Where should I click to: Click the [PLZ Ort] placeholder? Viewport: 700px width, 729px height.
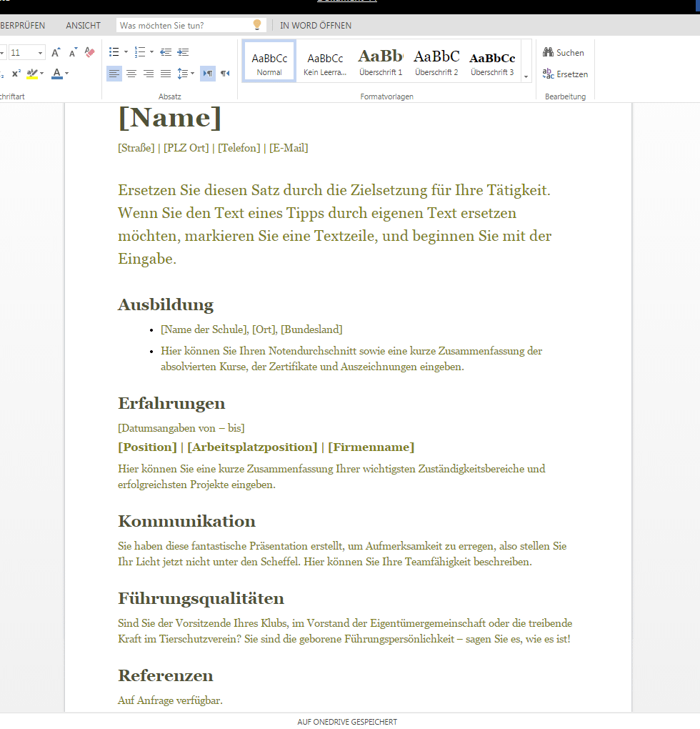click(186, 148)
